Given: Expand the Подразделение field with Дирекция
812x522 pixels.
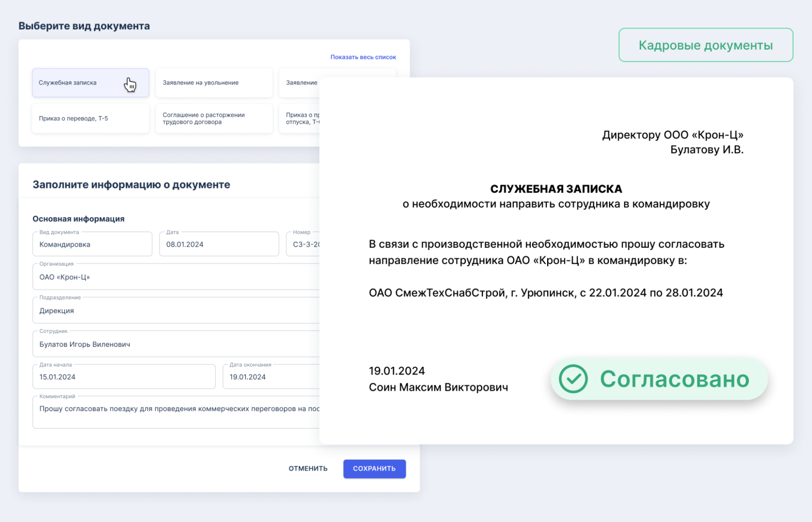Looking at the screenshot, I should (175, 311).
